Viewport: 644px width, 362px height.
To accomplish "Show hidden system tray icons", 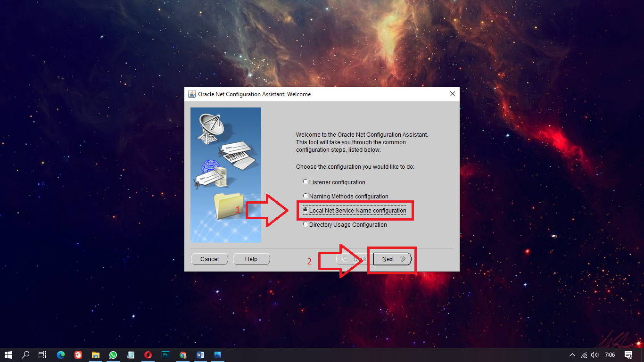I will pos(572,355).
